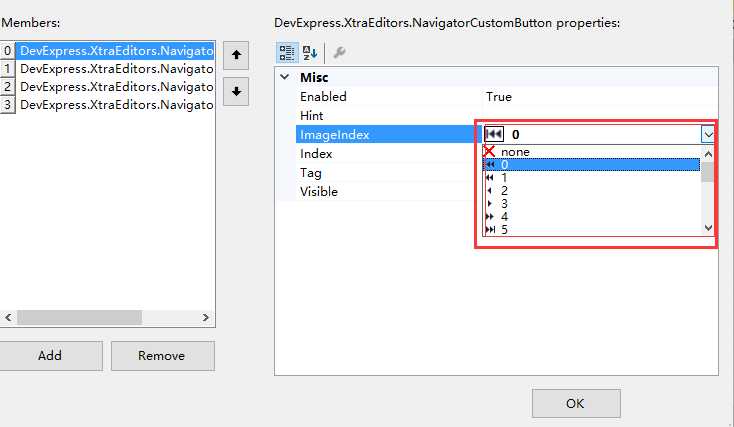
Task: Select image option 1 in dropdown list
Action: point(591,177)
